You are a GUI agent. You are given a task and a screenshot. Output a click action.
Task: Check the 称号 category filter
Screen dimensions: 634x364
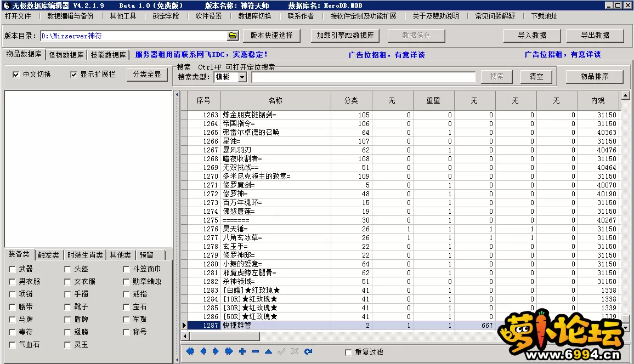(x=126, y=332)
